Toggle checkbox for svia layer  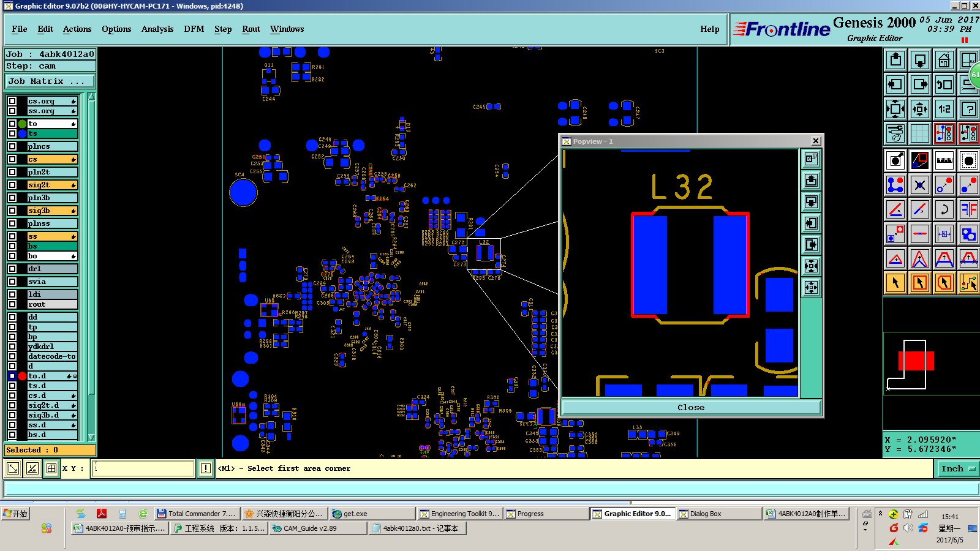pos(12,282)
